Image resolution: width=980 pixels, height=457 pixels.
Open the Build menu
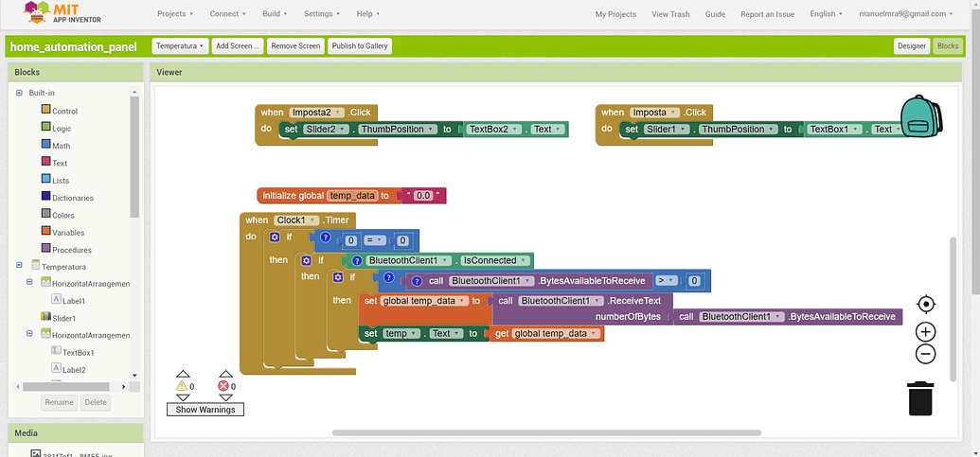tap(276, 14)
